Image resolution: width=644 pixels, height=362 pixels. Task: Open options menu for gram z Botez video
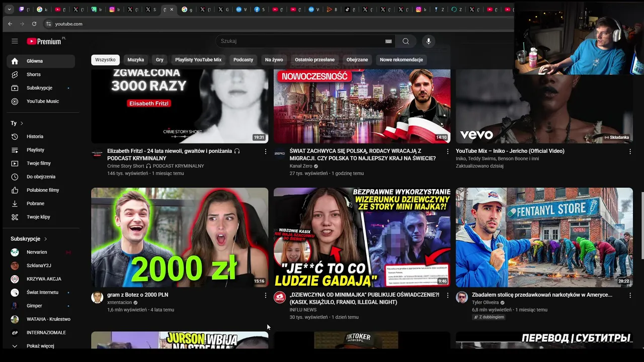point(266,295)
